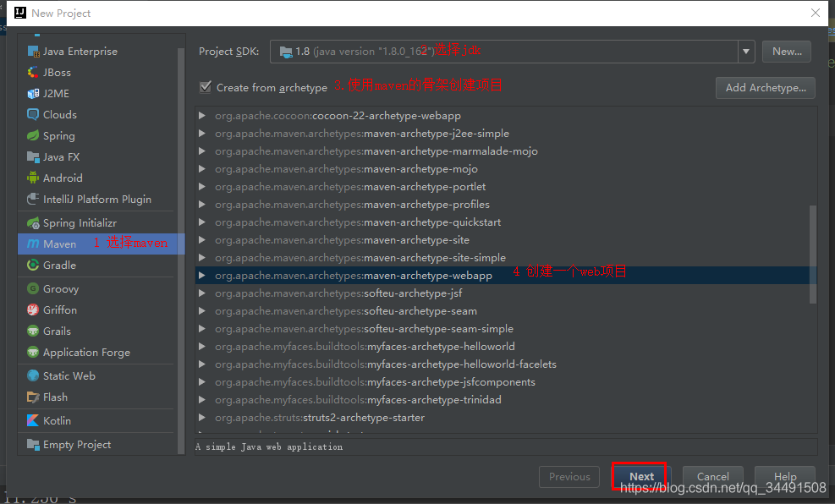The height and width of the screenshot is (504, 835).
Task: Click the archetype list vertical scrollbar
Action: (x=813, y=254)
